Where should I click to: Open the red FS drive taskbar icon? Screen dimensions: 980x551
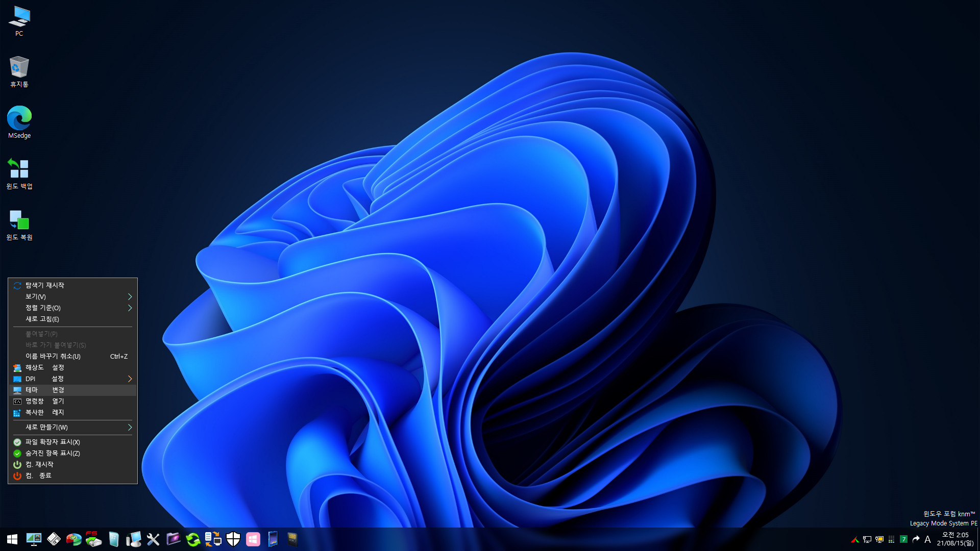[x=93, y=539]
